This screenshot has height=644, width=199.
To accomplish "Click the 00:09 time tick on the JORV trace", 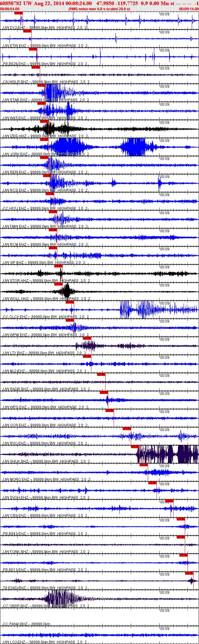I will (165, 141).
